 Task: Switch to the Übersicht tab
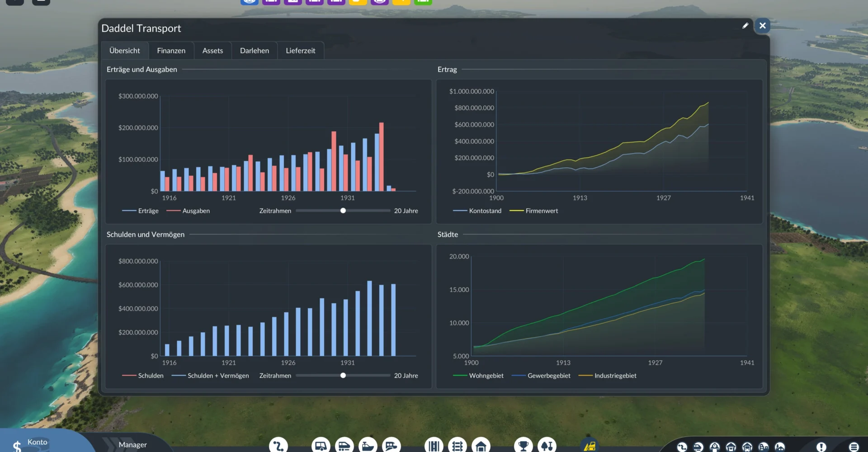tap(125, 51)
